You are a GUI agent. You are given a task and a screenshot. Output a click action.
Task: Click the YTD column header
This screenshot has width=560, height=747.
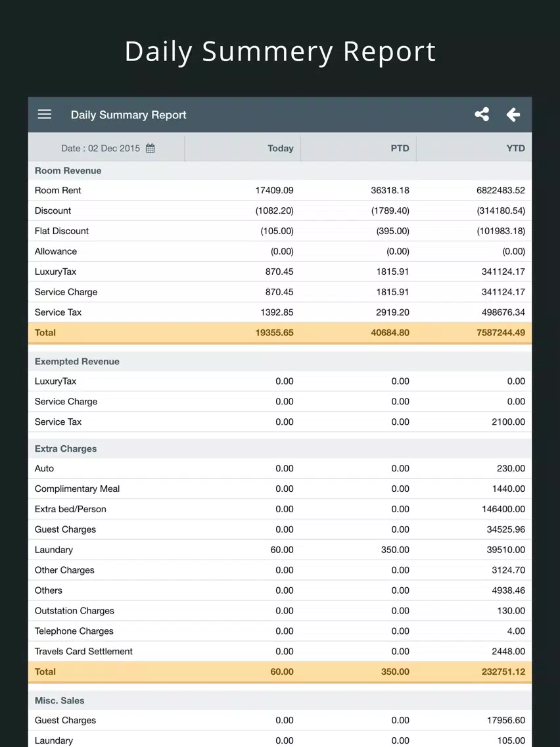[516, 148]
